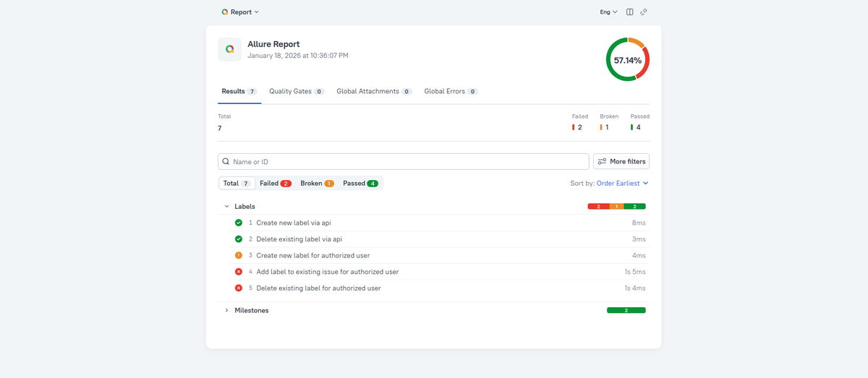Switch the color theme using the header icon
Screen dimensions: 868x378
coord(644,12)
